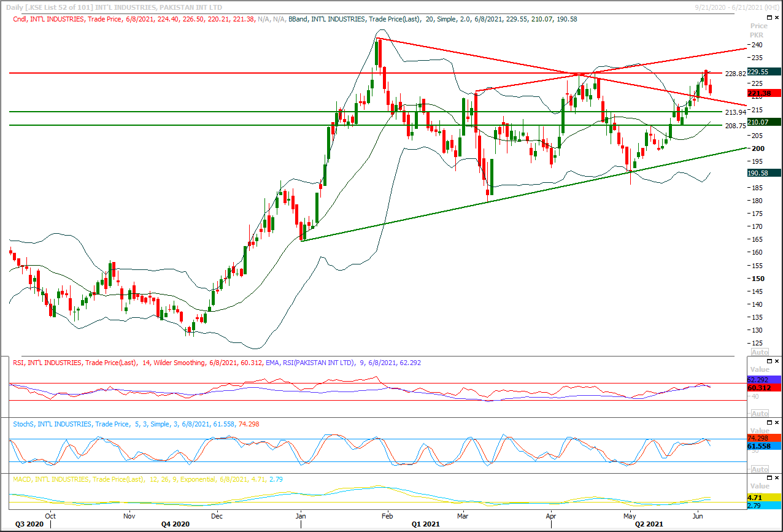Click the Jan label on the time axis

(301, 516)
